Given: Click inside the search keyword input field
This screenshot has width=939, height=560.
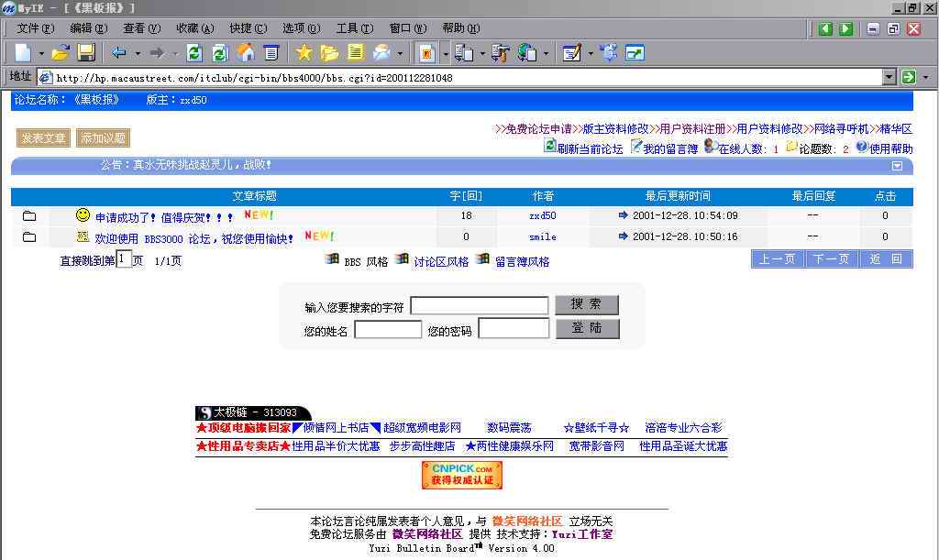Looking at the screenshot, I should [x=481, y=305].
